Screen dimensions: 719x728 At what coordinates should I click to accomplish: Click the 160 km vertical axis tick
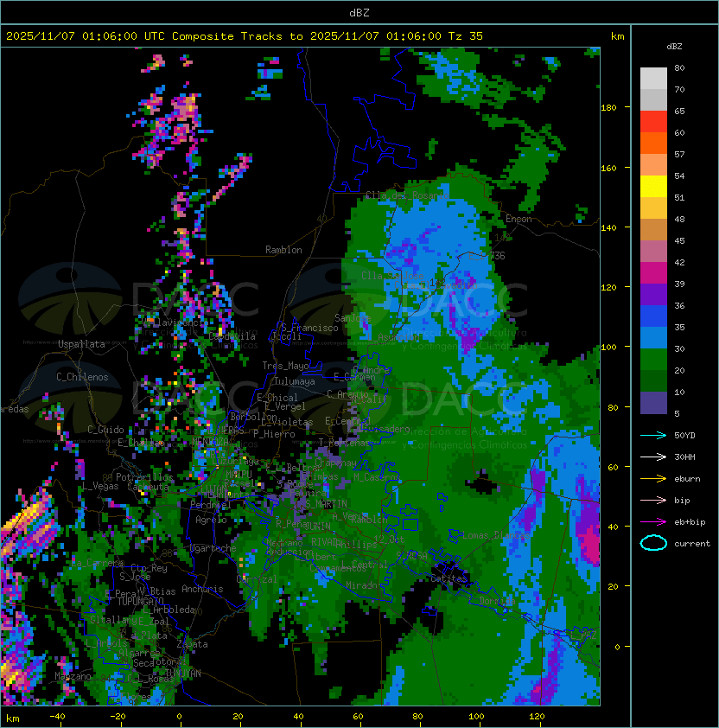(608, 168)
